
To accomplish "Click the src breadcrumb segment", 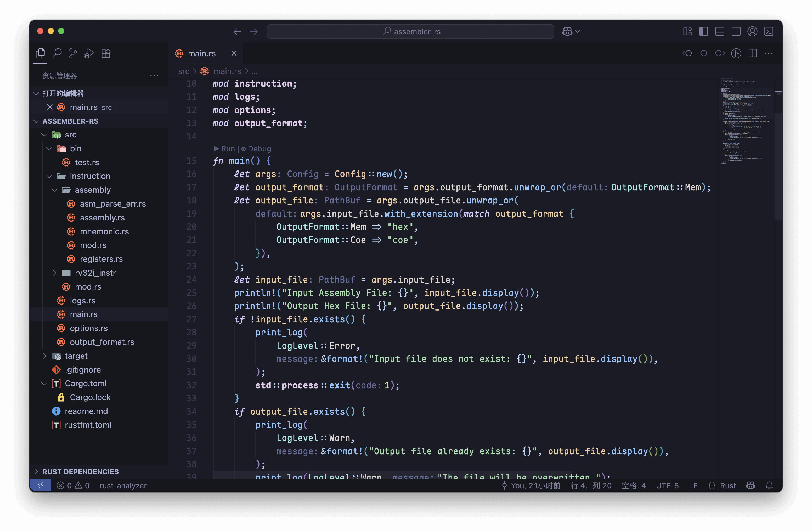I will pyautogui.click(x=184, y=71).
